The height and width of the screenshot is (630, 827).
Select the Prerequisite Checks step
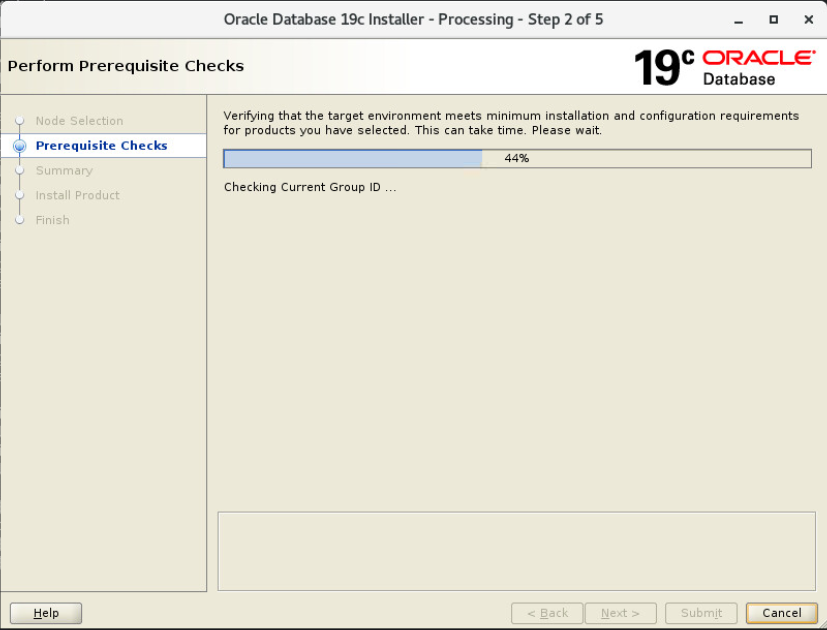pos(101,146)
